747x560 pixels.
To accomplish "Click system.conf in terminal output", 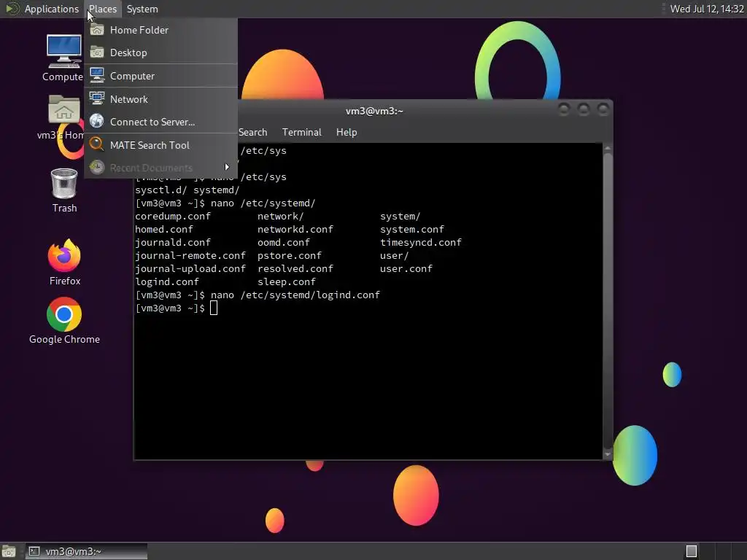I will (x=412, y=230).
